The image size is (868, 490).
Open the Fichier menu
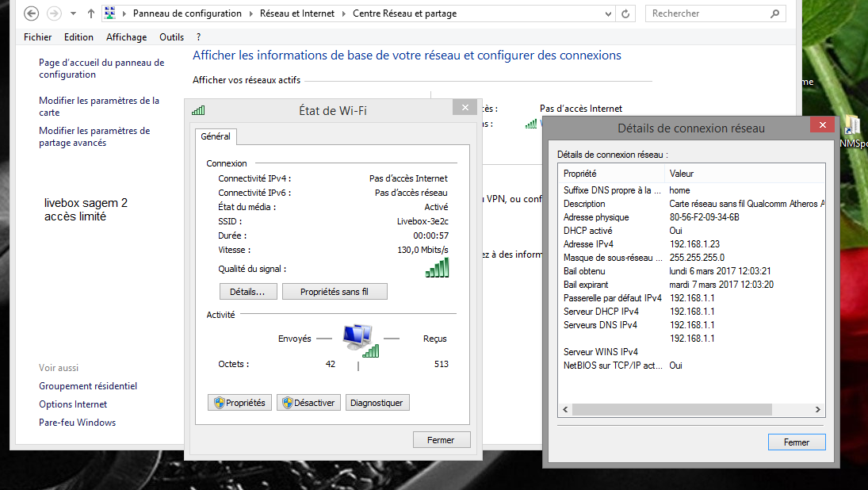tap(37, 37)
